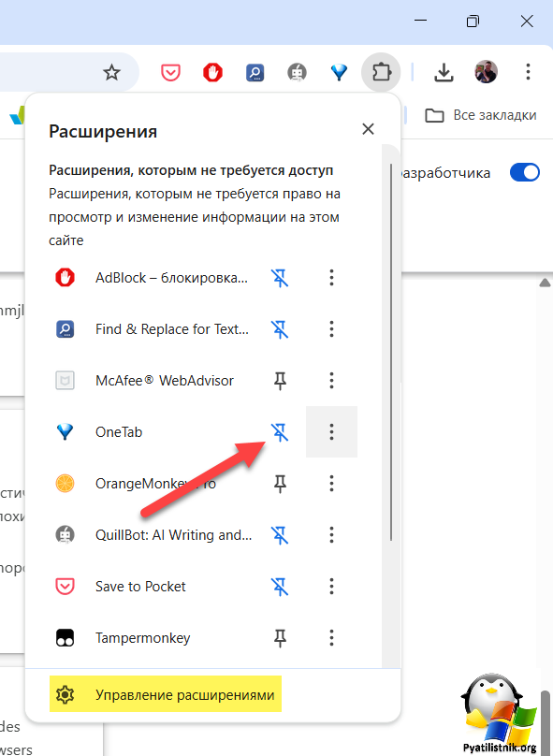Open more options for OneTab extension
The width and height of the screenshot is (553, 756).
(331, 432)
